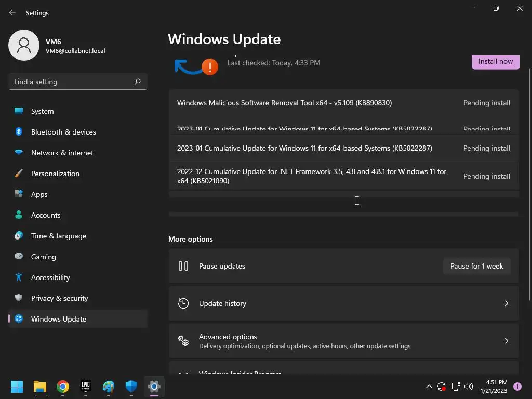Click the Gaming controller icon in sidebar

[19, 256]
